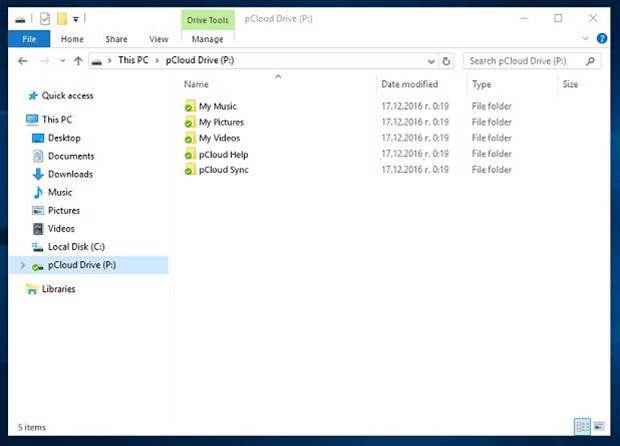
Task: Go up one level with Up arrow
Action: pos(78,61)
